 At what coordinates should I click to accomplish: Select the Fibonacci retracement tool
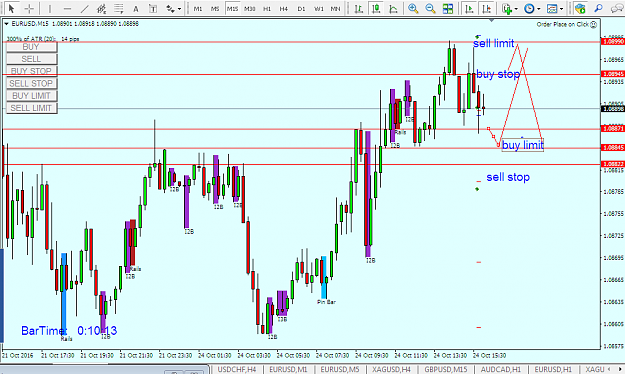118,8
